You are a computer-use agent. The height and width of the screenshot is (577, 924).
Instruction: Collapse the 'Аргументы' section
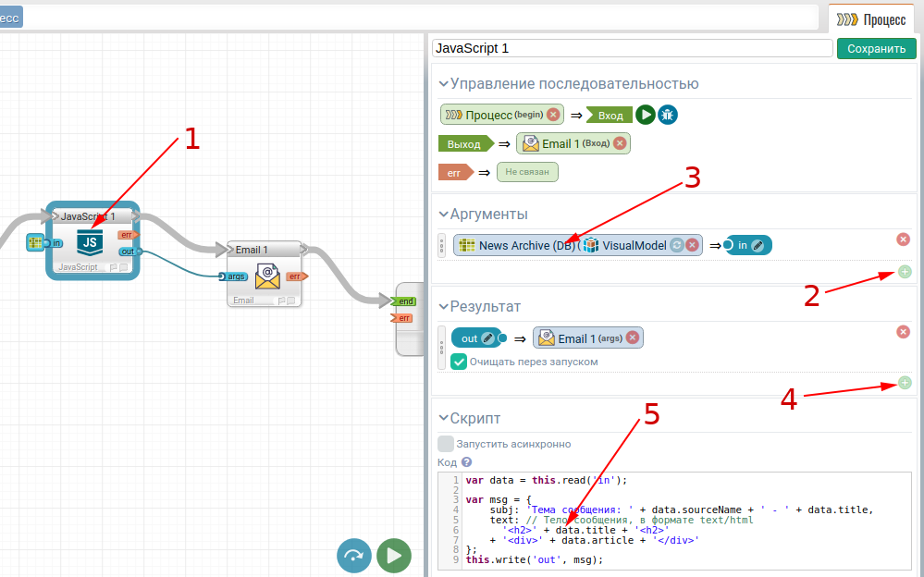click(x=444, y=215)
